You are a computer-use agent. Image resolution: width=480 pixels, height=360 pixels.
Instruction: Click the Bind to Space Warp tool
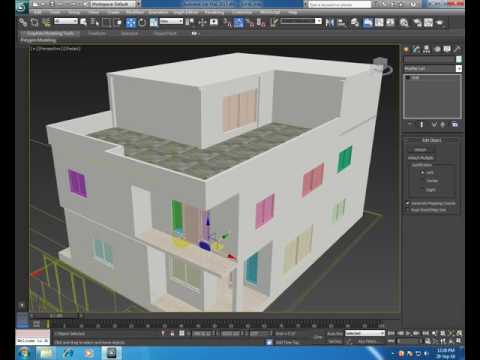click(x=46, y=22)
